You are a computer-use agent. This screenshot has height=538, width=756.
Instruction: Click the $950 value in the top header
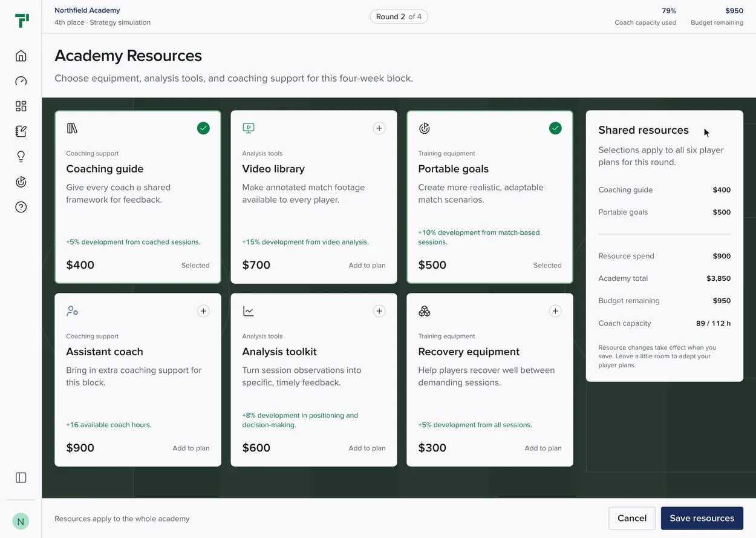[734, 11]
